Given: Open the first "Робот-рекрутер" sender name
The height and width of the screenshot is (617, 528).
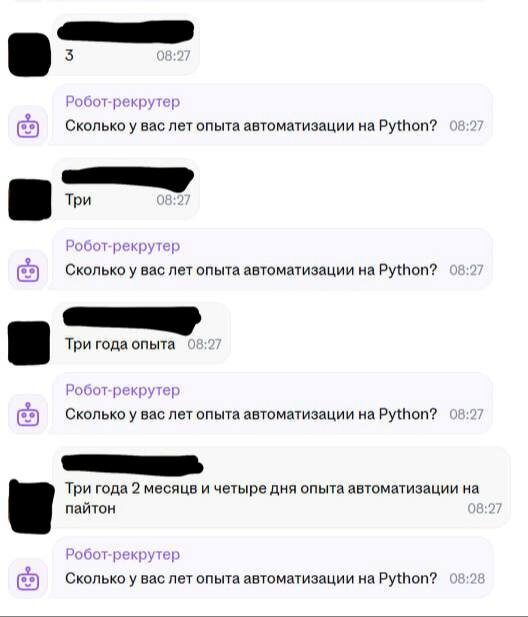Looking at the screenshot, I should [x=123, y=102].
